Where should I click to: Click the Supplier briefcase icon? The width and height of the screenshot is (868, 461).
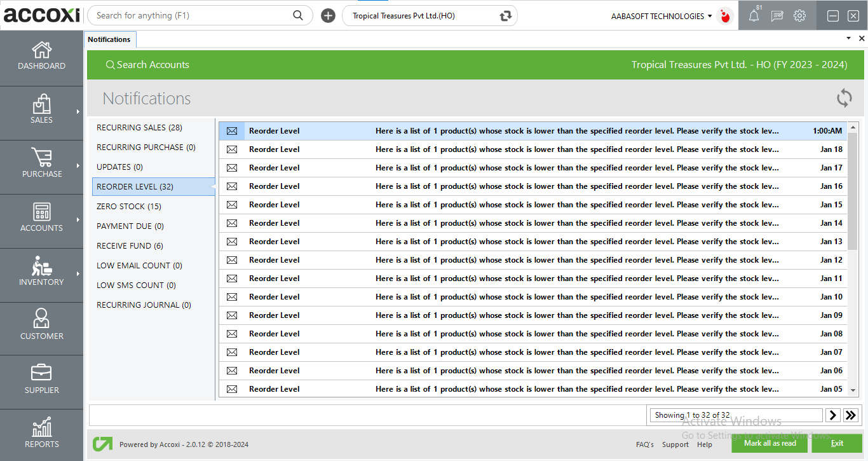coord(41,373)
